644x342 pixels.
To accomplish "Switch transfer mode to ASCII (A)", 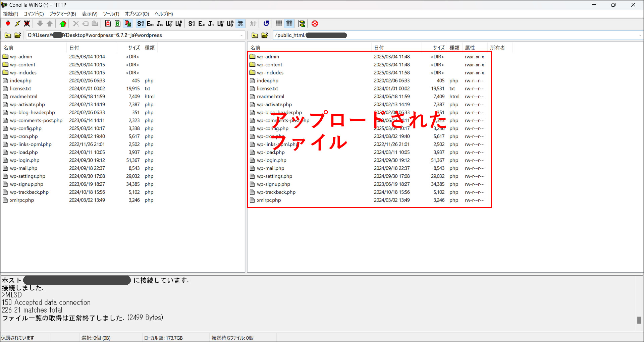I will click(108, 23).
